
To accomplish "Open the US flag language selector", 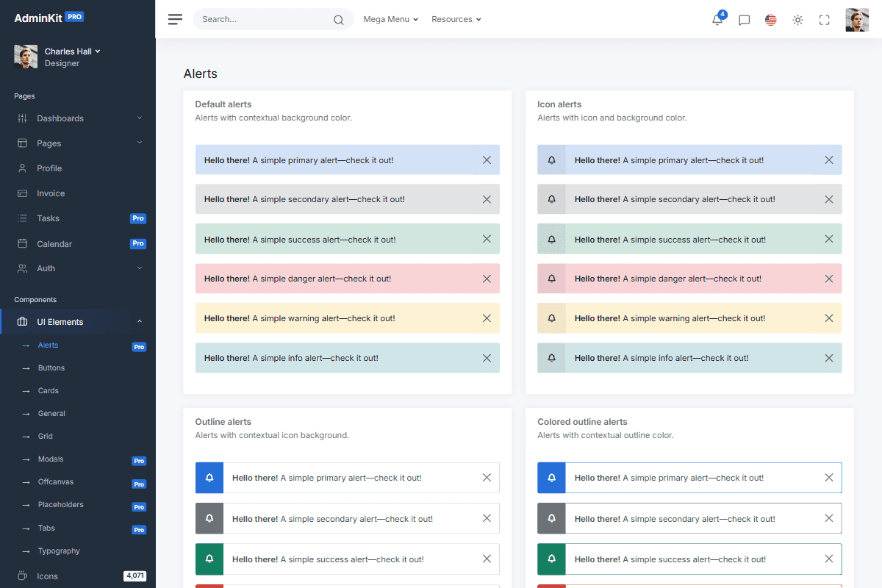I will pos(770,20).
